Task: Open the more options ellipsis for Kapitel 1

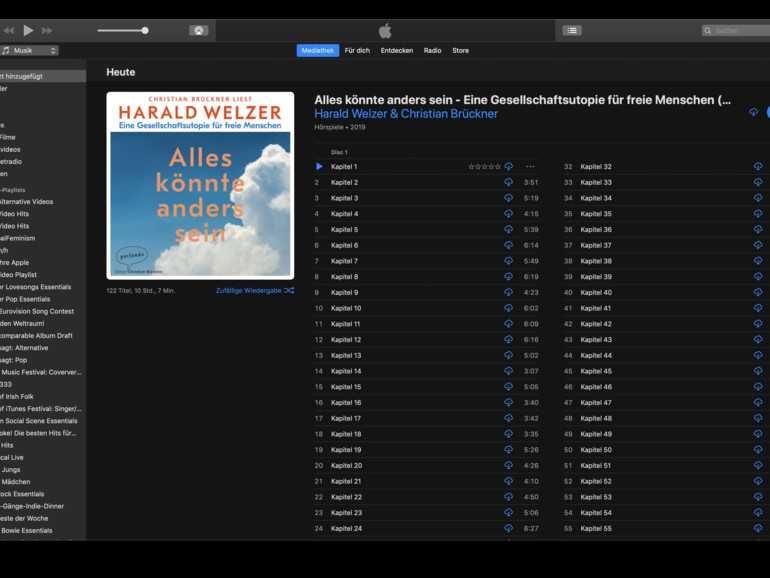Action: (x=530, y=166)
